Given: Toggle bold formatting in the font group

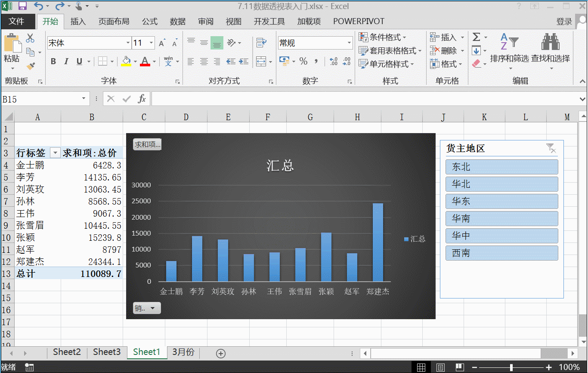Looking at the screenshot, I should coord(53,61).
